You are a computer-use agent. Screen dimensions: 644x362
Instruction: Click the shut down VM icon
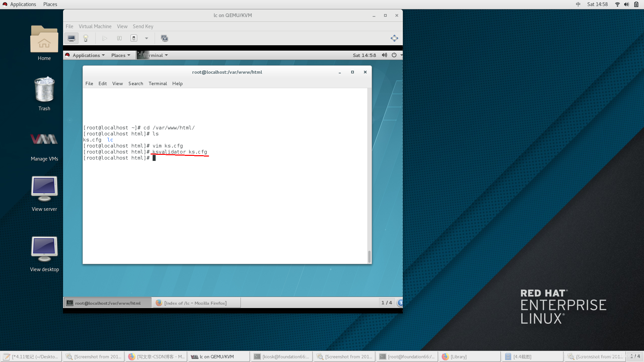coord(134,38)
